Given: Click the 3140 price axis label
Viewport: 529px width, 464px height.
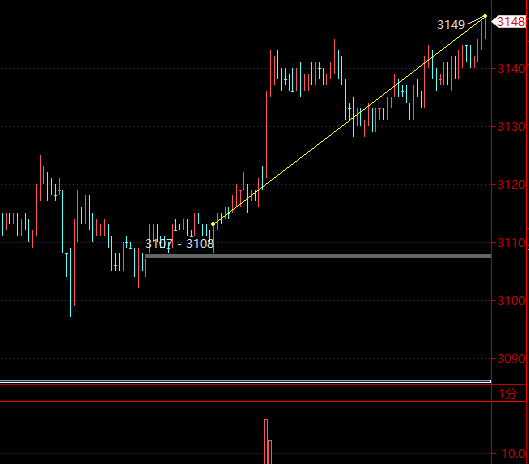Looking at the screenshot, I should click(511, 69).
